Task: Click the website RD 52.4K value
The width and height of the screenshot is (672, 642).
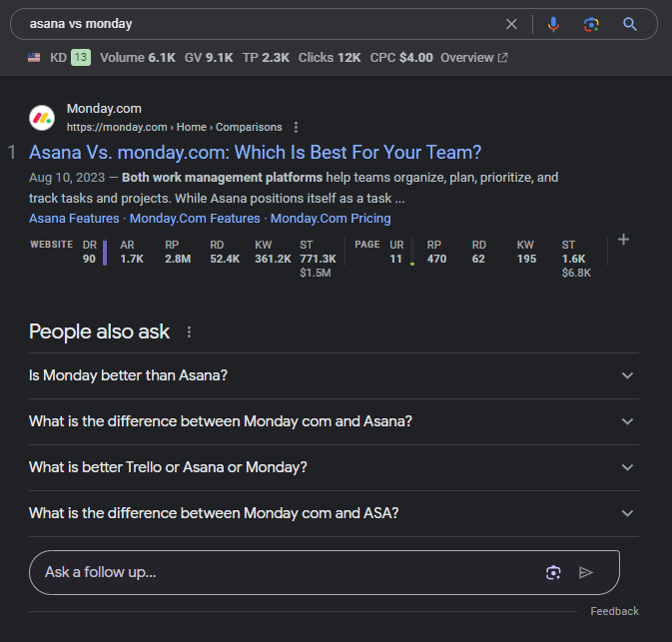Action: point(225,259)
